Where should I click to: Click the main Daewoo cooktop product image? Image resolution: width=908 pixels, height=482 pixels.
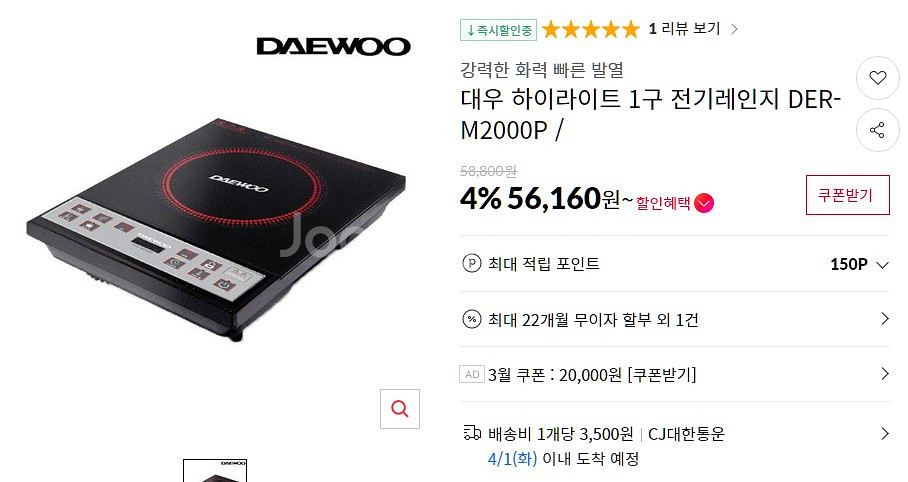(x=217, y=229)
